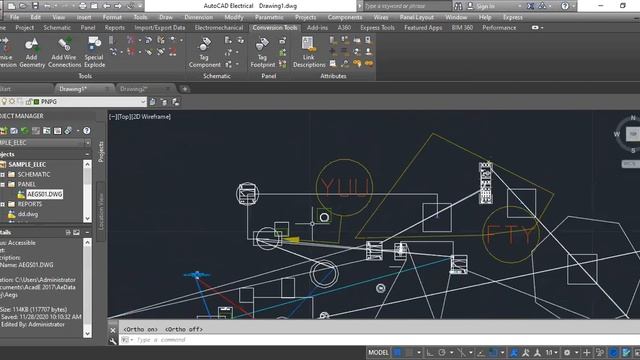Toggle Ortho mode in status bar

pyautogui.click(x=430, y=353)
